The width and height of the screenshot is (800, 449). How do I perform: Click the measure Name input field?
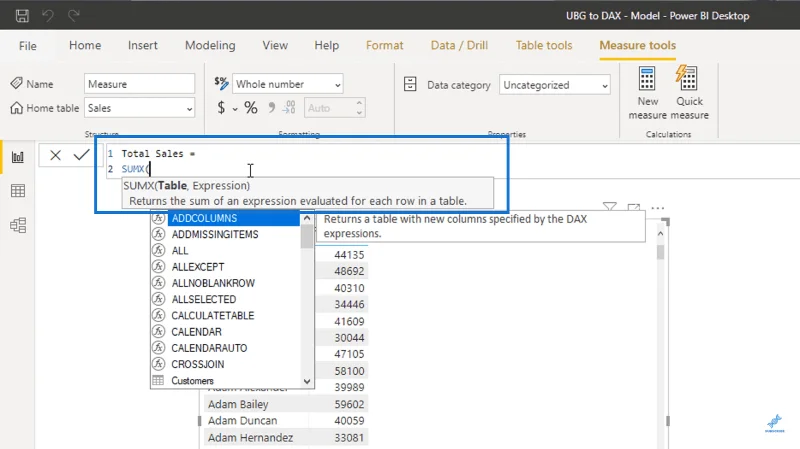tap(139, 84)
